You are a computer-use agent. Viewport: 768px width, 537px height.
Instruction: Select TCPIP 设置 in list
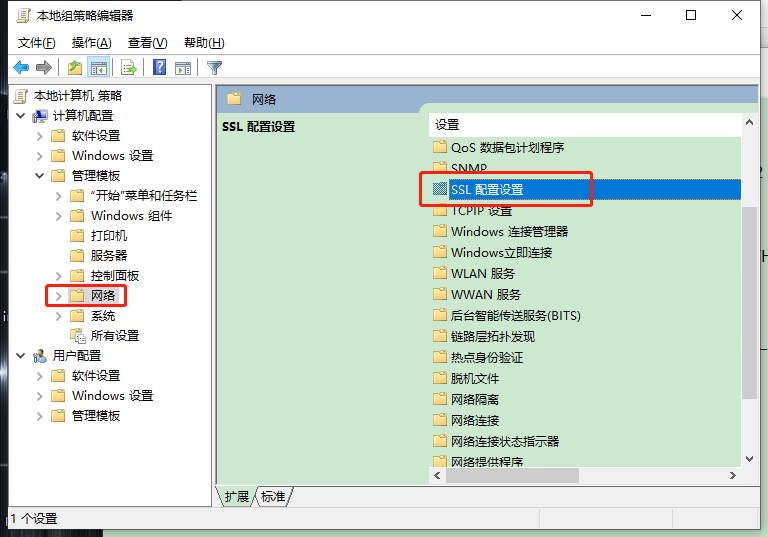click(x=481, y=211)
